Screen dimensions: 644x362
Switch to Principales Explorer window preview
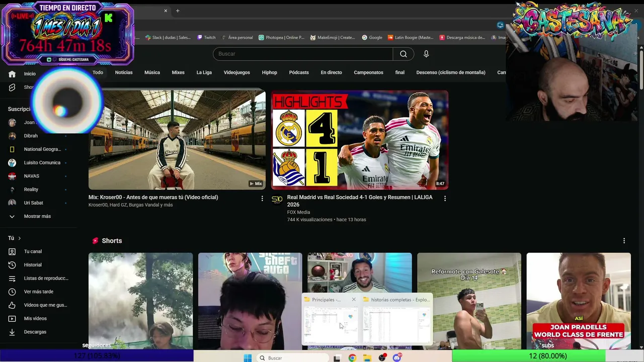[331, 324]
